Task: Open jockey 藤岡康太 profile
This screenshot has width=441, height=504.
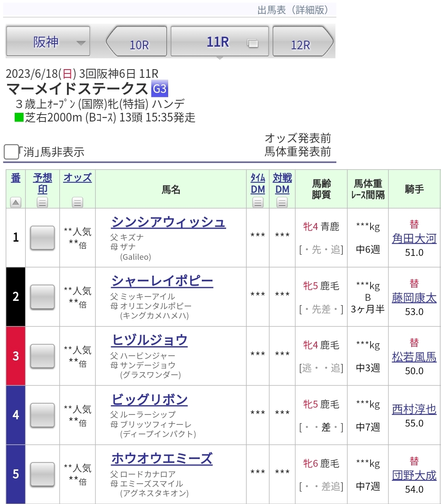Action: coord(414,298)
